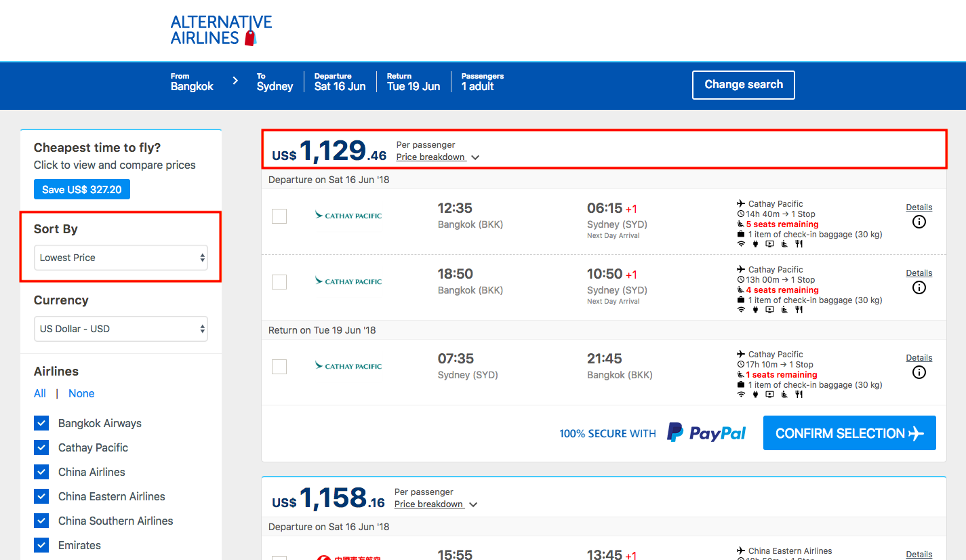
Task: Click the Change search button
Action: point(744,85)
